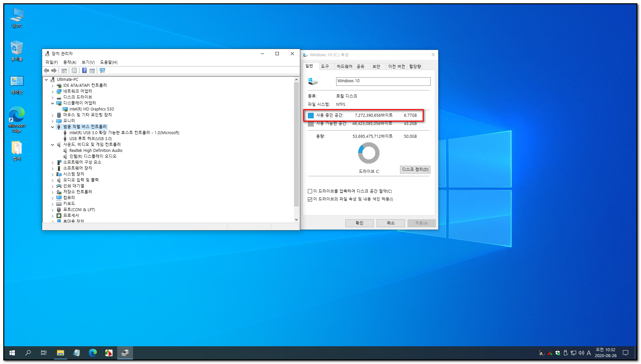Click the blue used space color box
This screenshot has width=641, height=364.
pos(311,115)
